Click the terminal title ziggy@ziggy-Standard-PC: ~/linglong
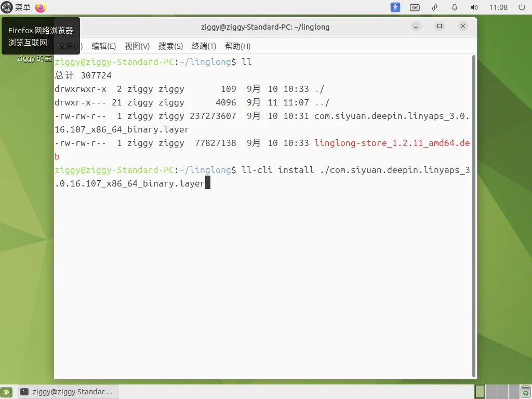Viewport: 532px width, 399px height. 265,27
